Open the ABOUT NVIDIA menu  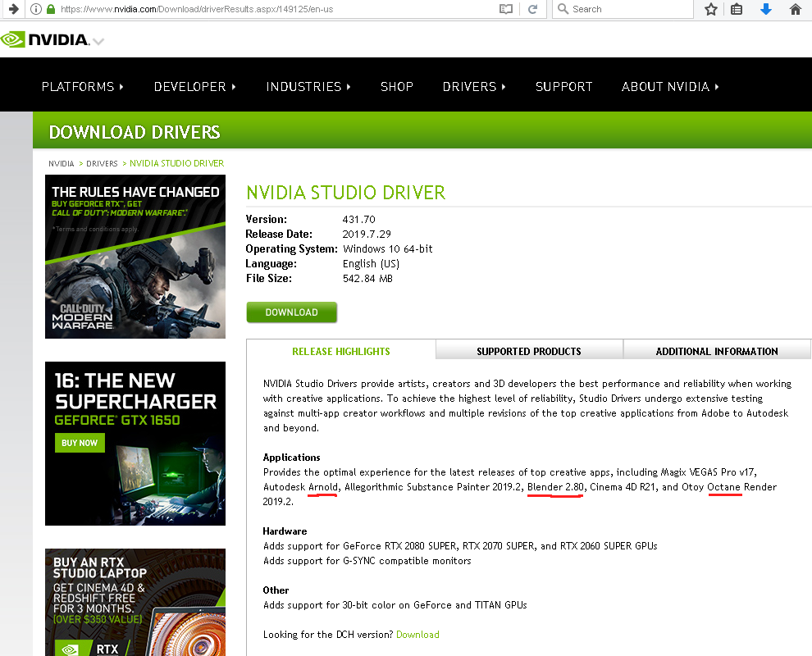(670, 86)
